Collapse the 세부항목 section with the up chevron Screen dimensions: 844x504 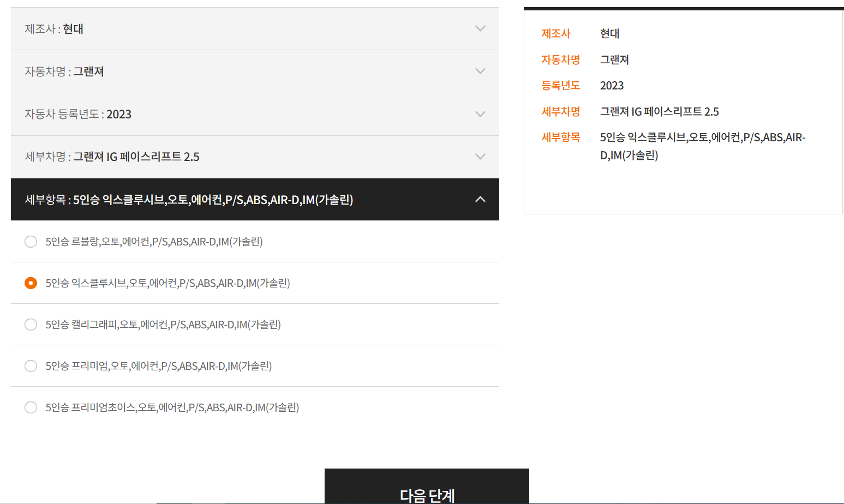coord(480,199)
